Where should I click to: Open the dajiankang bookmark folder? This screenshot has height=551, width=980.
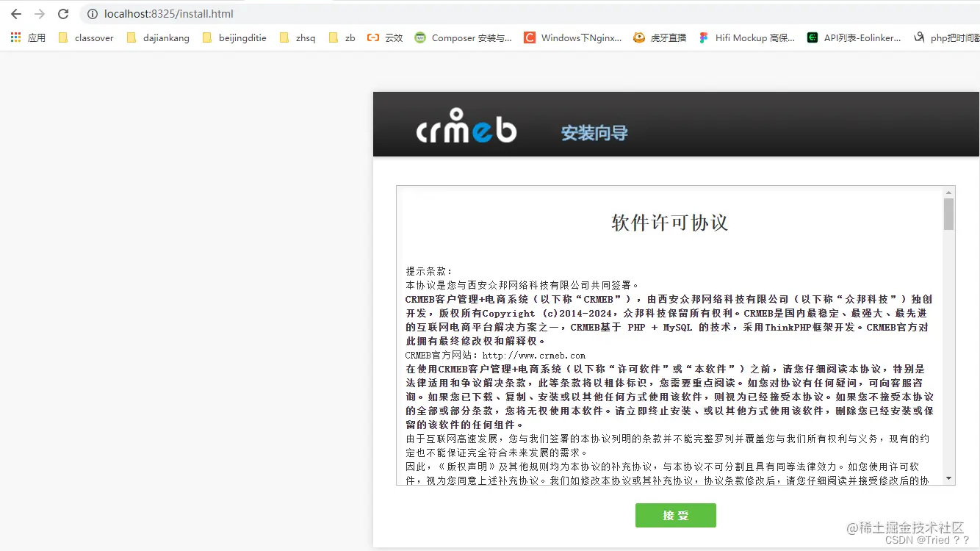tap(158, 37)
